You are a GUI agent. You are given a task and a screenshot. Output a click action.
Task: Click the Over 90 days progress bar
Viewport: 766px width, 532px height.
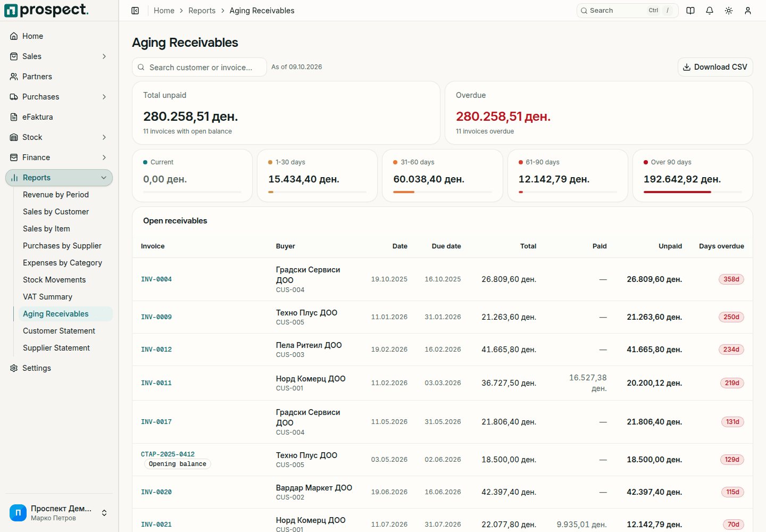pyautogui.click(x=693, y=192)
